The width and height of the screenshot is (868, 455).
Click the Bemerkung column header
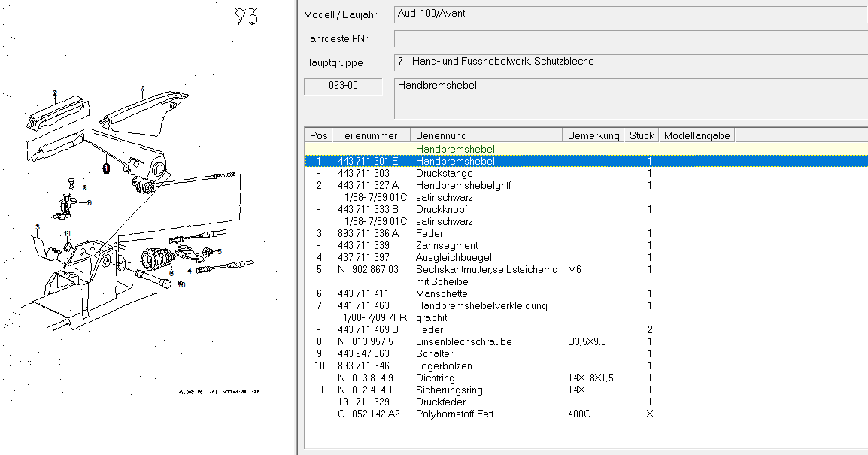(593, 135)
